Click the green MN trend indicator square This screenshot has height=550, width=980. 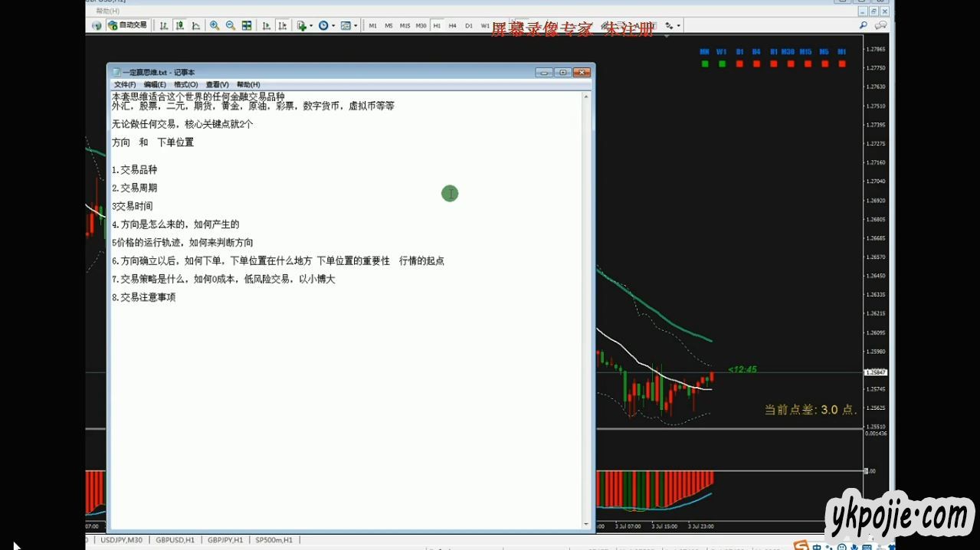(x=704, y=64)
